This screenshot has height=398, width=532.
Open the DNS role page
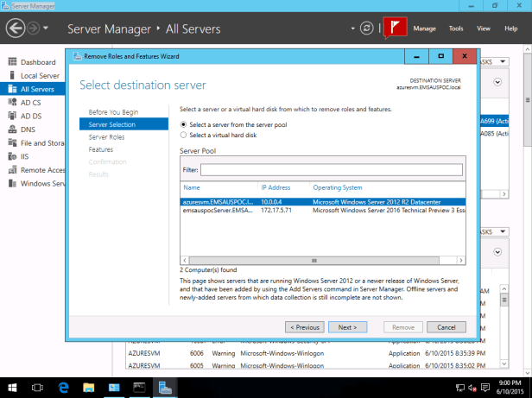tap(29, 130)
